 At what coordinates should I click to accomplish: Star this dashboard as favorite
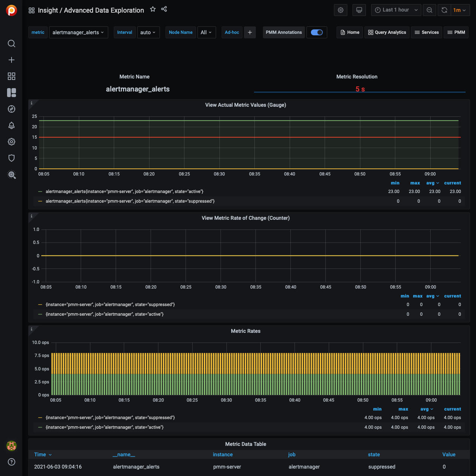(153, 9)
